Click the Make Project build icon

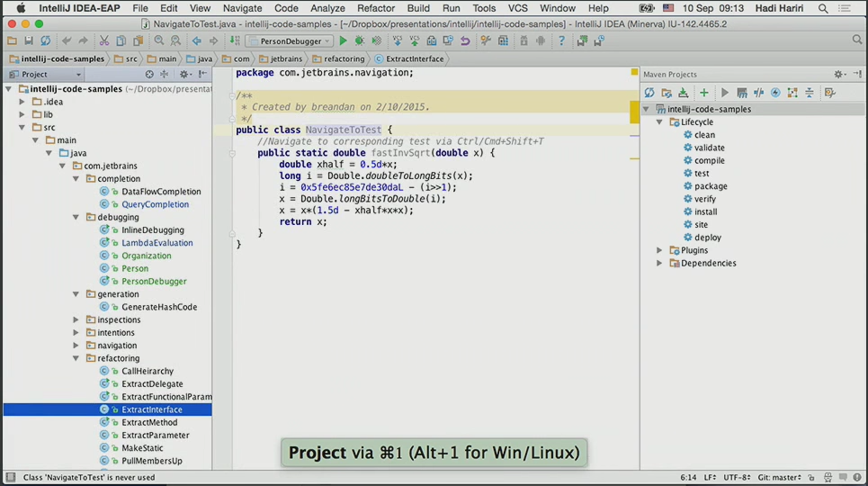click(x=235, y=41)
